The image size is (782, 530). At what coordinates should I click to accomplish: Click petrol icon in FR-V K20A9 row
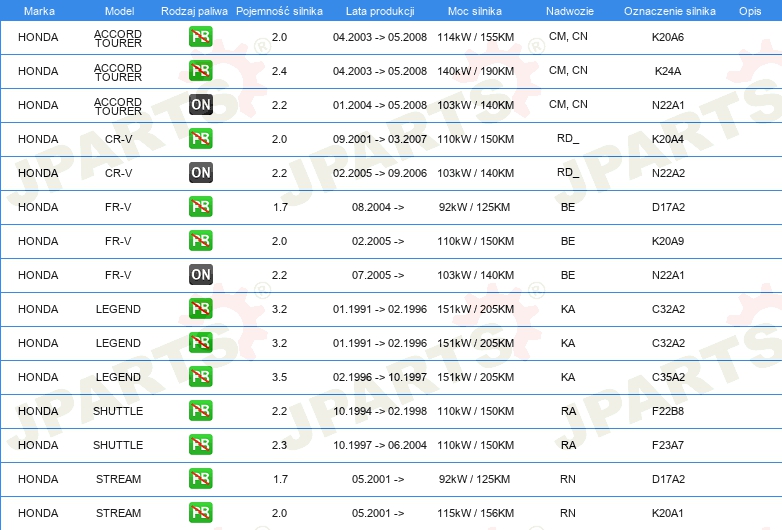click(x=200, y=240)
